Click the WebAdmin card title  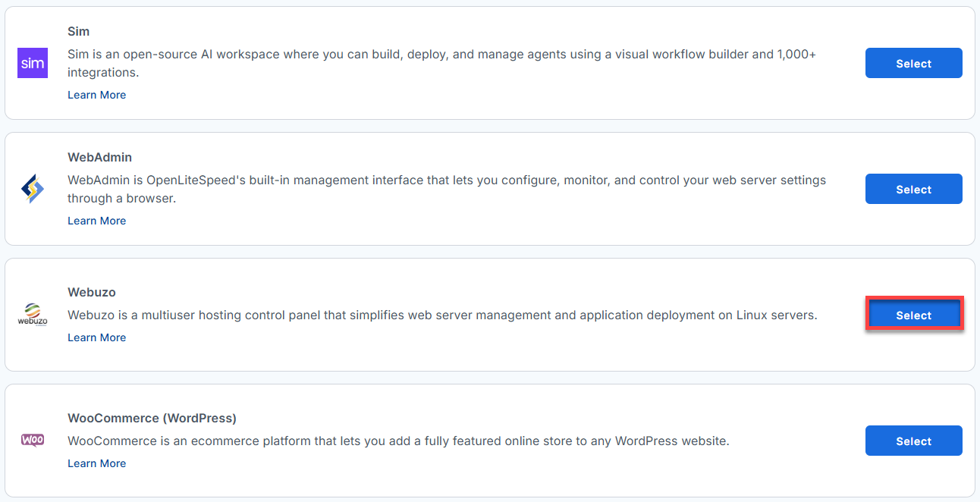99,157
